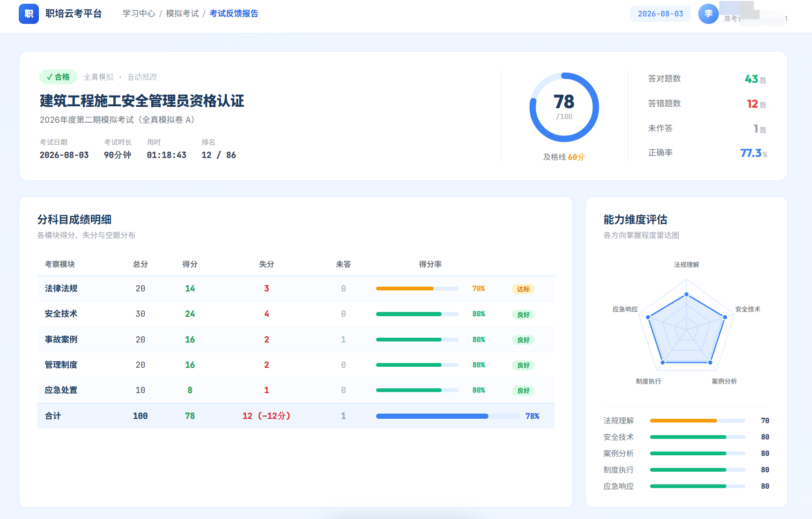Viewport: 812px width, 519px height.
Task: Click the 78 score ring
Action: (564, 107)
